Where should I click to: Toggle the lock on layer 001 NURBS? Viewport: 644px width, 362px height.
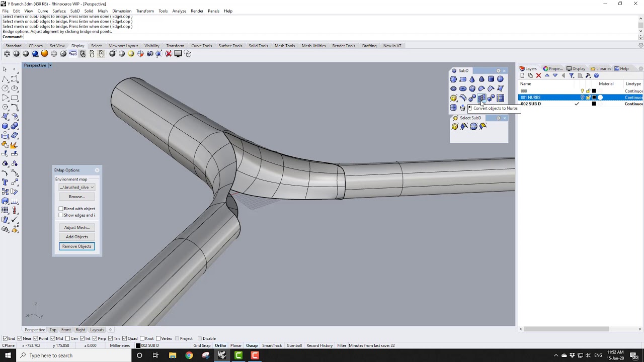[x=589, y=97]
